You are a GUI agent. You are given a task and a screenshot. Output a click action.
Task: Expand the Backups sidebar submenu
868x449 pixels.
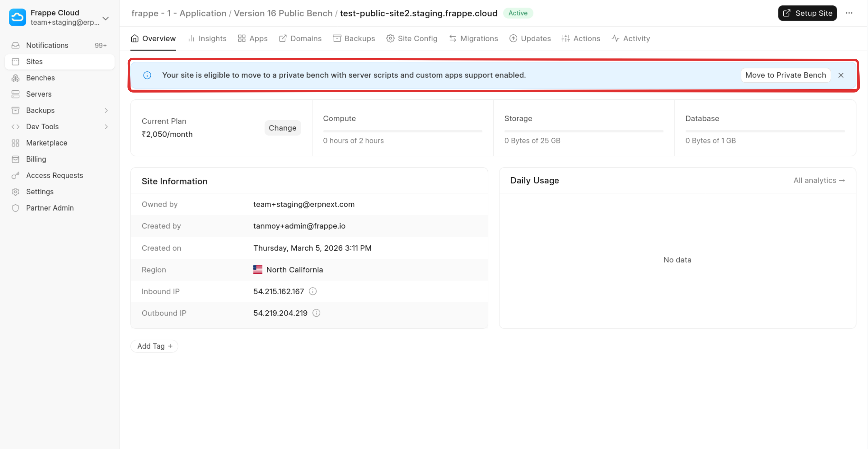point(106,110)
